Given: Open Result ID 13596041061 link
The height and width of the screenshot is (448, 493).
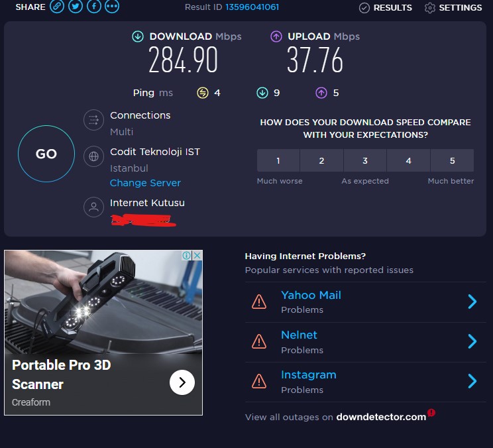Looking at the screenshot, I should (x=252, y=7).
